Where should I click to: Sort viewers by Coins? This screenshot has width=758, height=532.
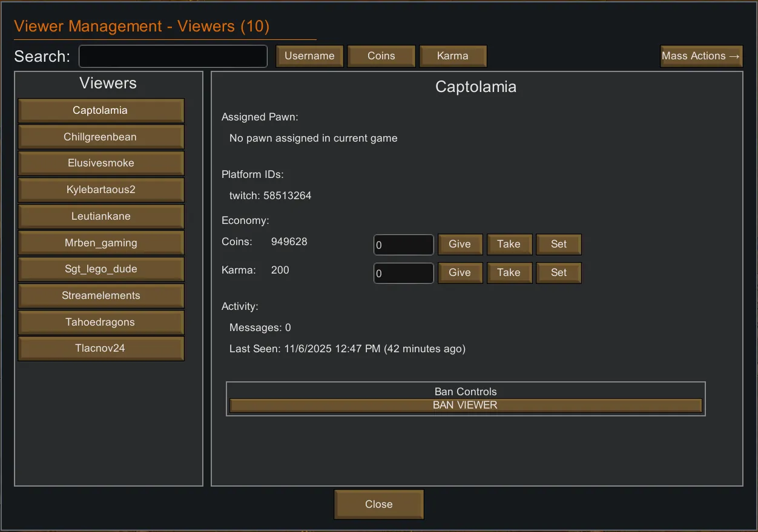(381, 56)
